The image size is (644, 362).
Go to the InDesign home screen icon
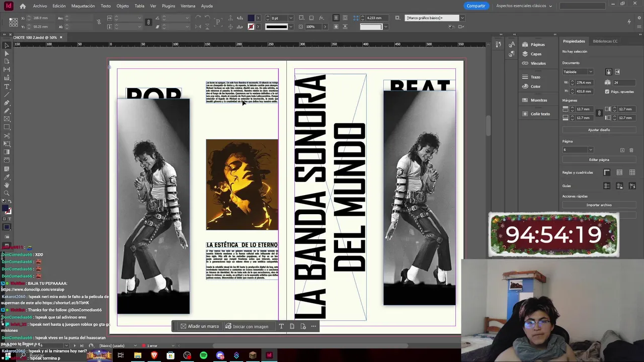[x=23, y=6]
